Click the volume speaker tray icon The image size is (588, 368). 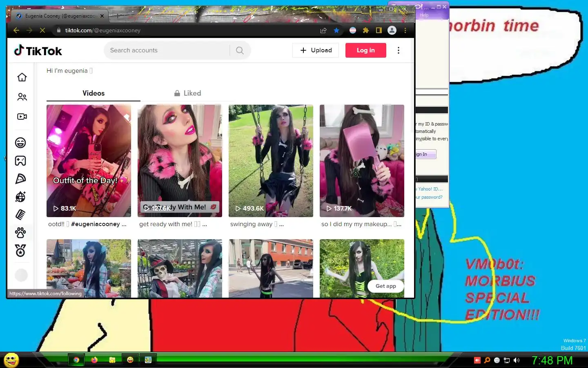pos(517,360)
